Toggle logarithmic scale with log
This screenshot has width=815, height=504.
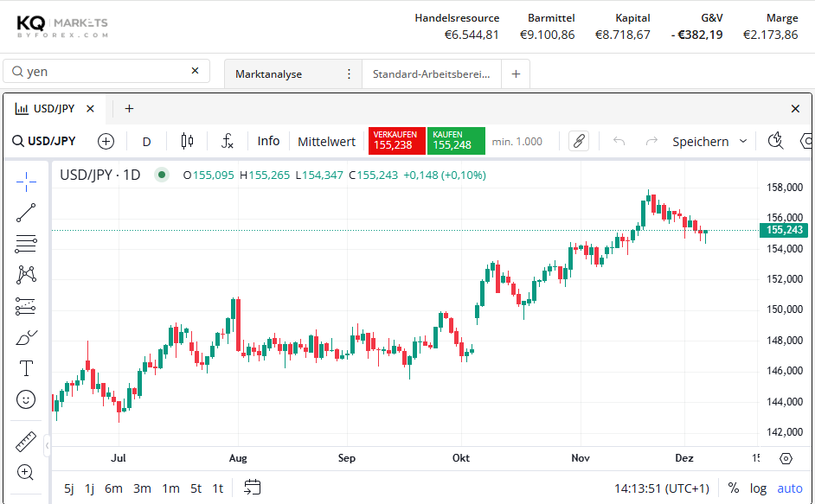click(758, 488)
